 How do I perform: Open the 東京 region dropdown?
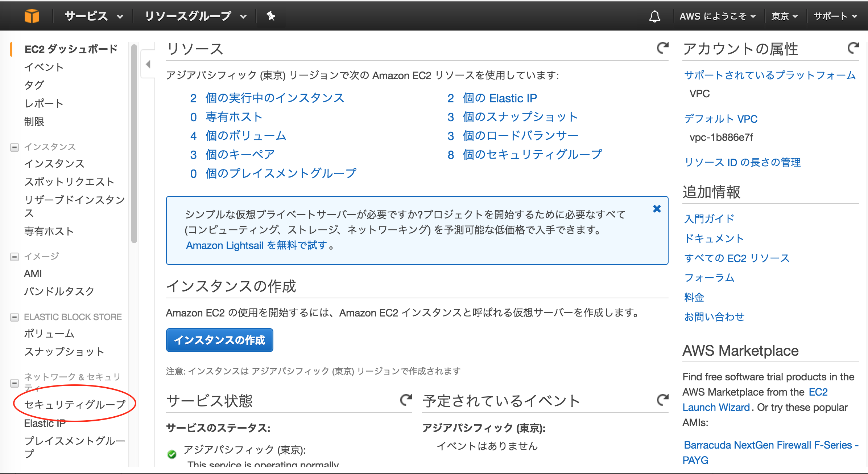(784, 16)
